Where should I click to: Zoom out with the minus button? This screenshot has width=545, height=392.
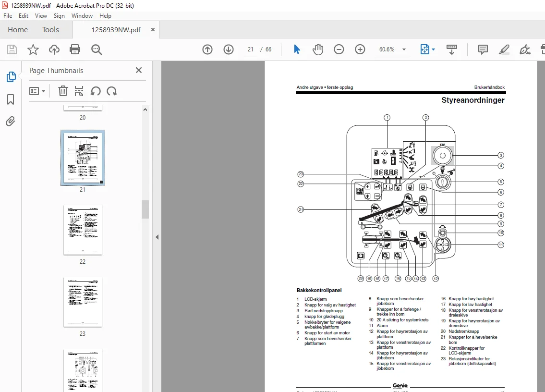click(339, 49)
